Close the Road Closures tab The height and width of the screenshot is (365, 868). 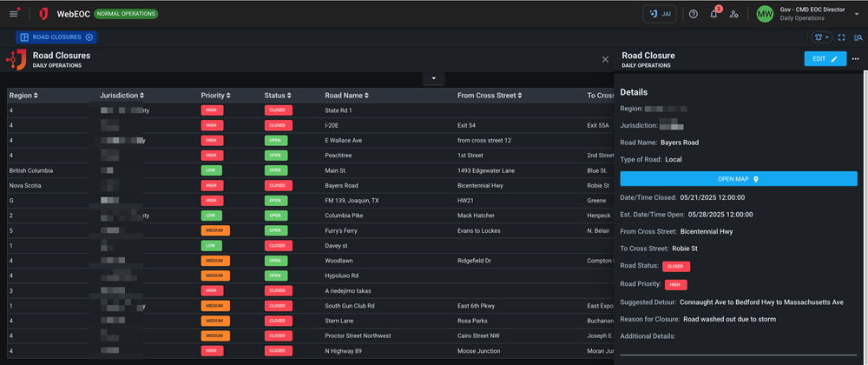(89, 37)
